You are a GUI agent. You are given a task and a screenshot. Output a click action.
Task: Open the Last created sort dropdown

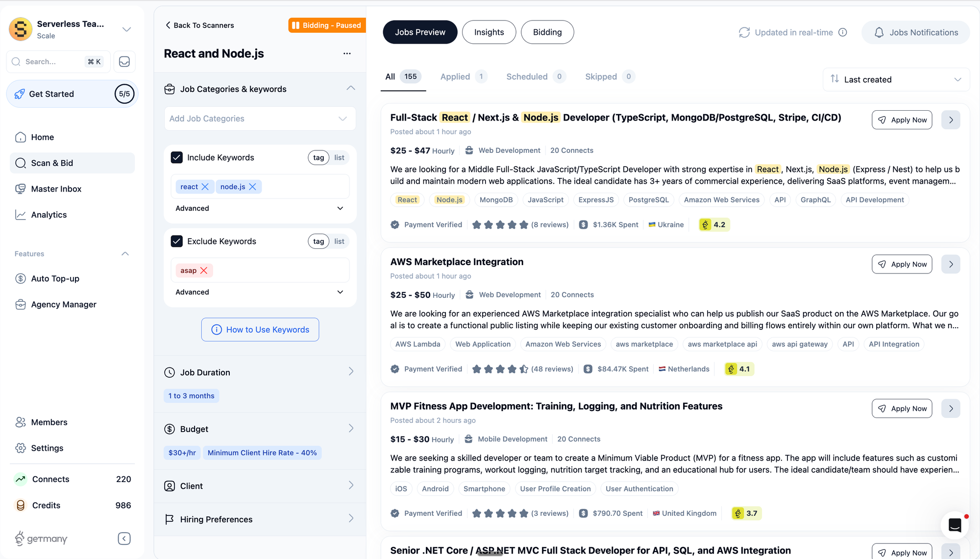coord(896,79)
